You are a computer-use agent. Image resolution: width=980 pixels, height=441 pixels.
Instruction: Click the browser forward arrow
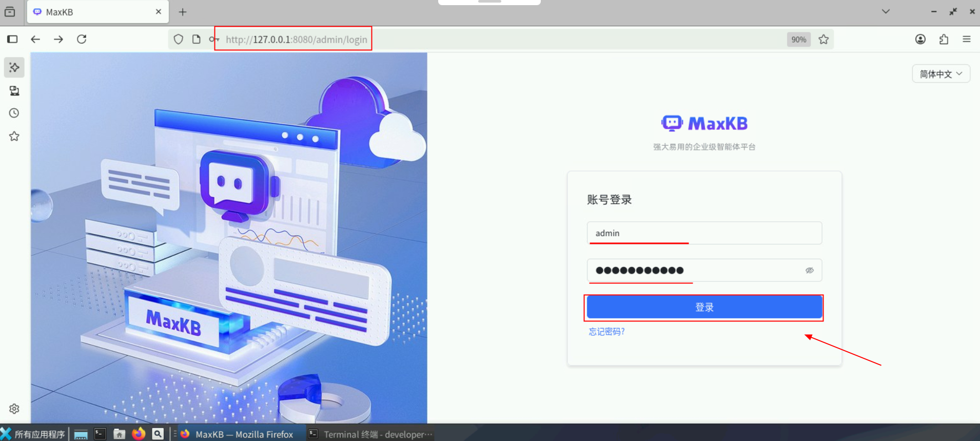(58, 40)
